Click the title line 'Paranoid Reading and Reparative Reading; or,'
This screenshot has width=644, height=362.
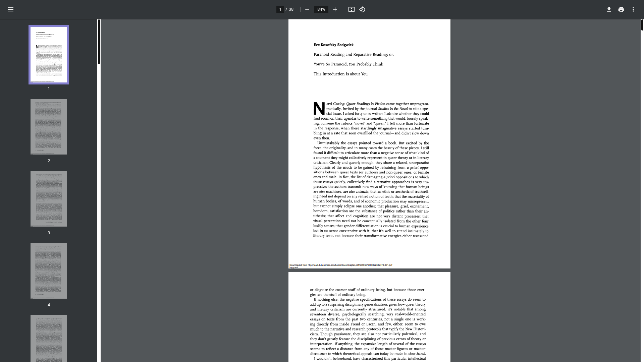(354, 55)
